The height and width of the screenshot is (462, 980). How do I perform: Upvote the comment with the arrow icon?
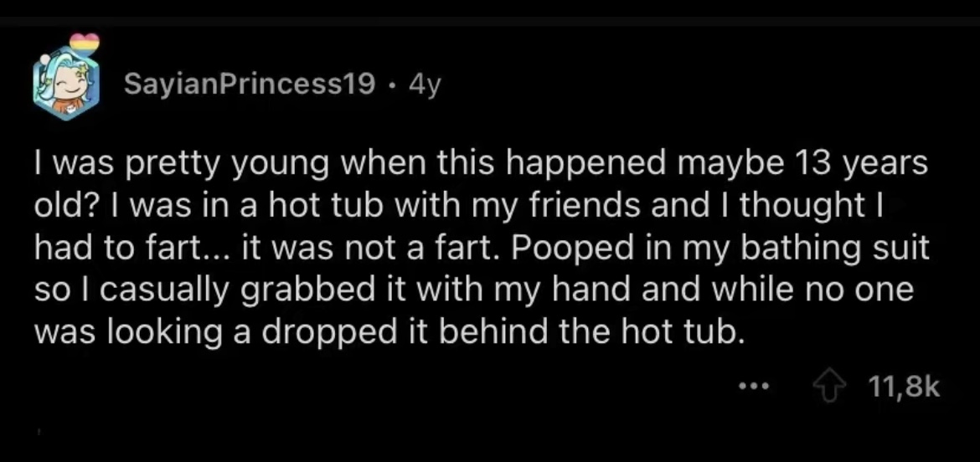(x=830, y=387)
